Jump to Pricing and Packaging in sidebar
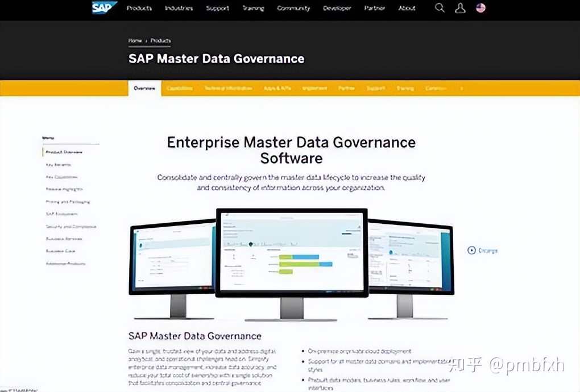This screenshot has width=580, height=392. point(68,202)
